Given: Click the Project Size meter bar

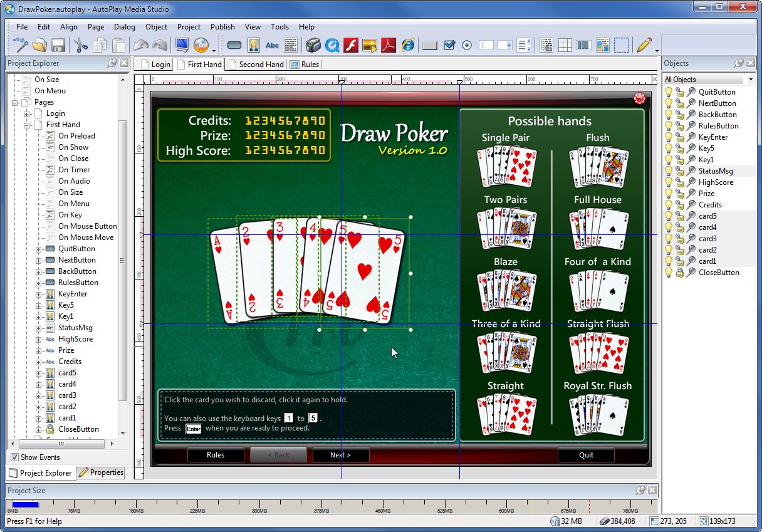Looking at the screenshot, I should [332, 504].
